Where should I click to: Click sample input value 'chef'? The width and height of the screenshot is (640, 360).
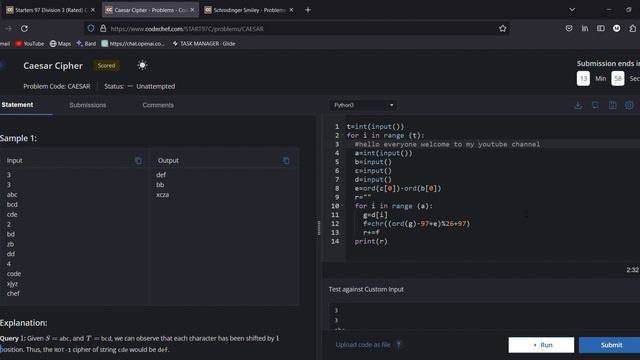[x=13, y=293]
